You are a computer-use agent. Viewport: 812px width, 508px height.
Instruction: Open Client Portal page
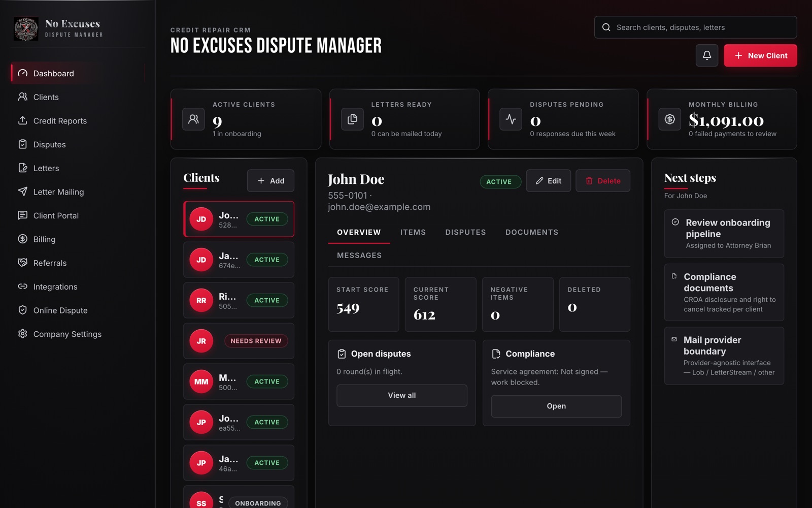[78, 215]
